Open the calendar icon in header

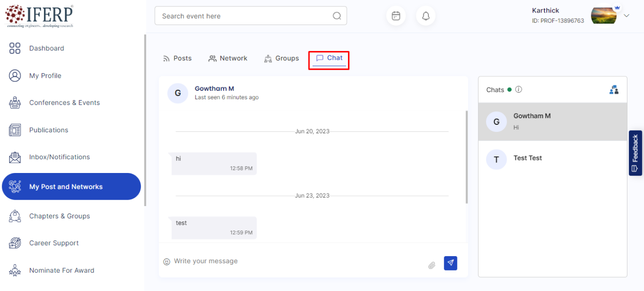[x=396, y=16]
